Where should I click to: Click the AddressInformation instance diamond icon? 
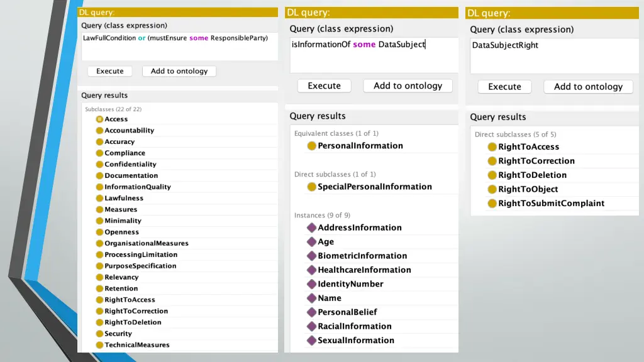coord(311,228)
